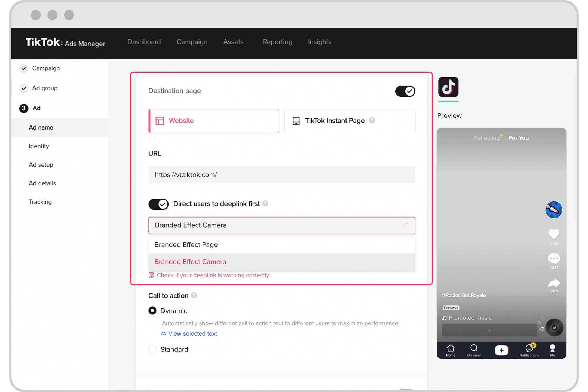The width and height of the screenshot is (588, 392).
Task: Click the TikTok Ads Manager logo
Action: pyautogui.click(x=65, y=42)
